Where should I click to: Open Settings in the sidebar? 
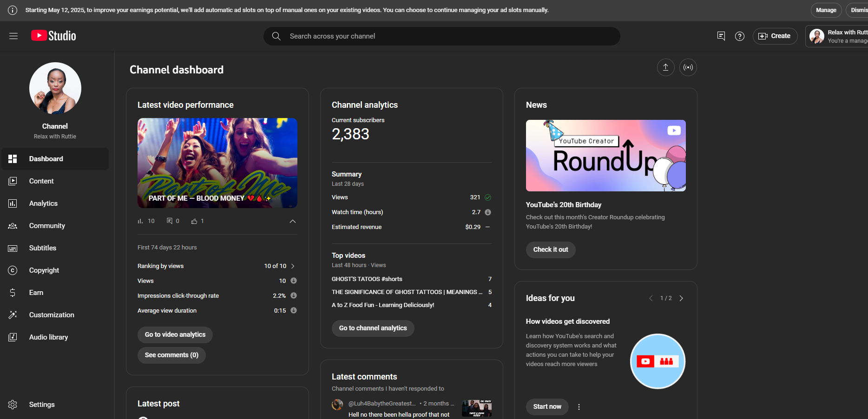tap(55, 405)
